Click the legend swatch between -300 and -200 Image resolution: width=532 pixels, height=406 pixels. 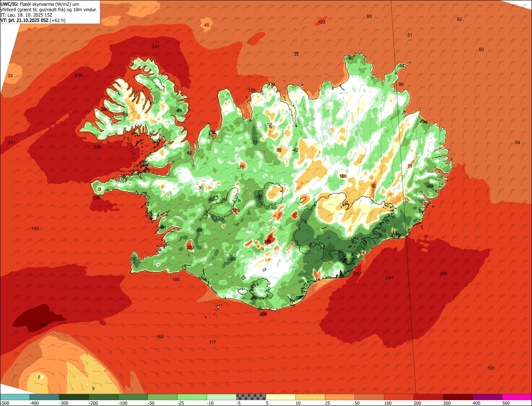point(74,397)
